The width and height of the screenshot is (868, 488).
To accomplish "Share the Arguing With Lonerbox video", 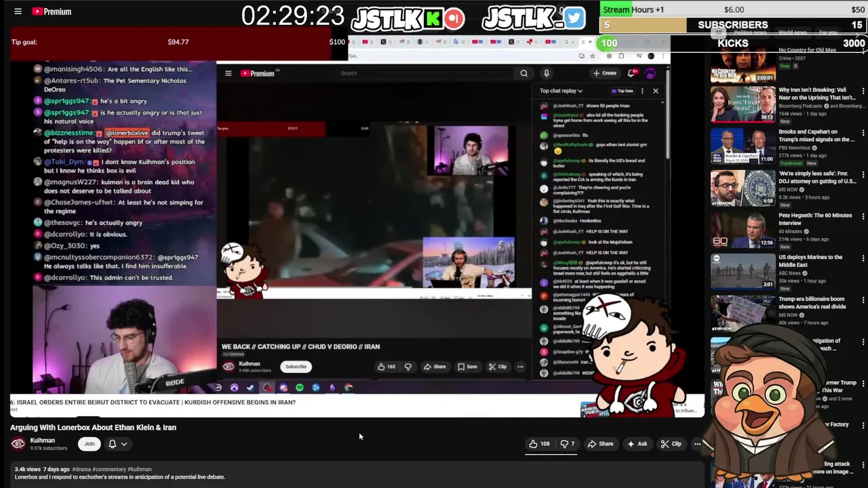I will pyautogui.click(x=600, y=444).
